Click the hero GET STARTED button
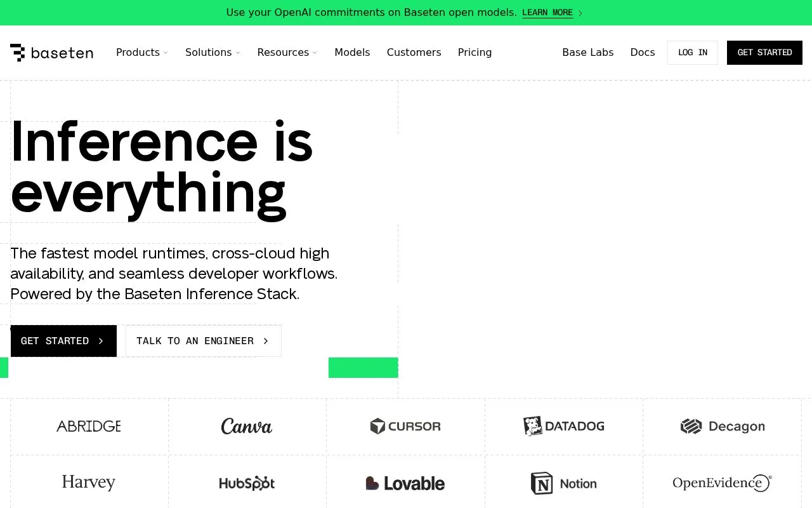812x508 pixels. (x=63, y=341)
